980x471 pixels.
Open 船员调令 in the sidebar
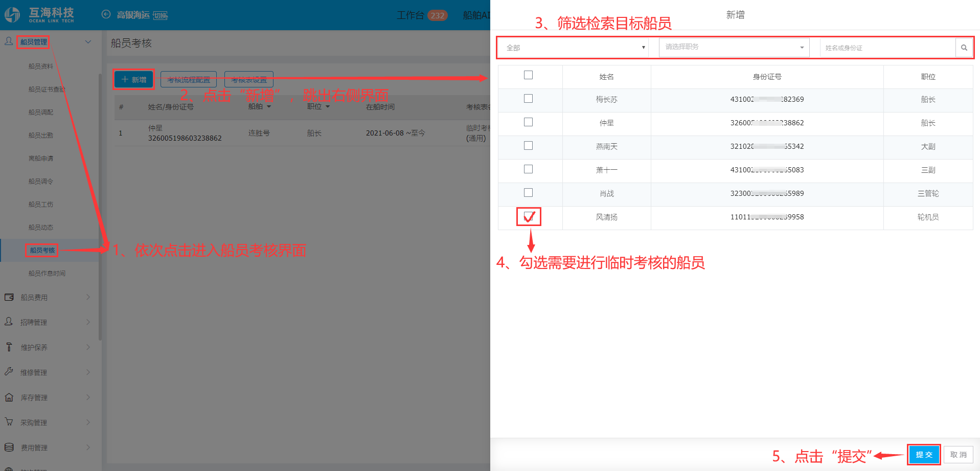tap(41, 182)
